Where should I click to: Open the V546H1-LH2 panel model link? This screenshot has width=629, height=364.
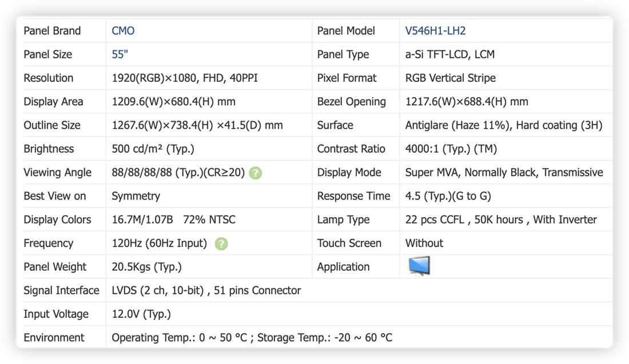click(x=435, y=31)
